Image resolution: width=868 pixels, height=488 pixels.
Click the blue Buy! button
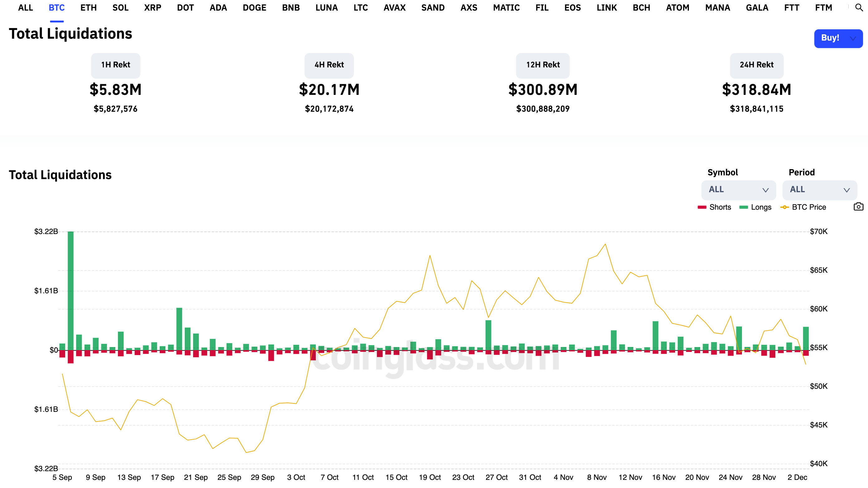[x=830, y=38]
